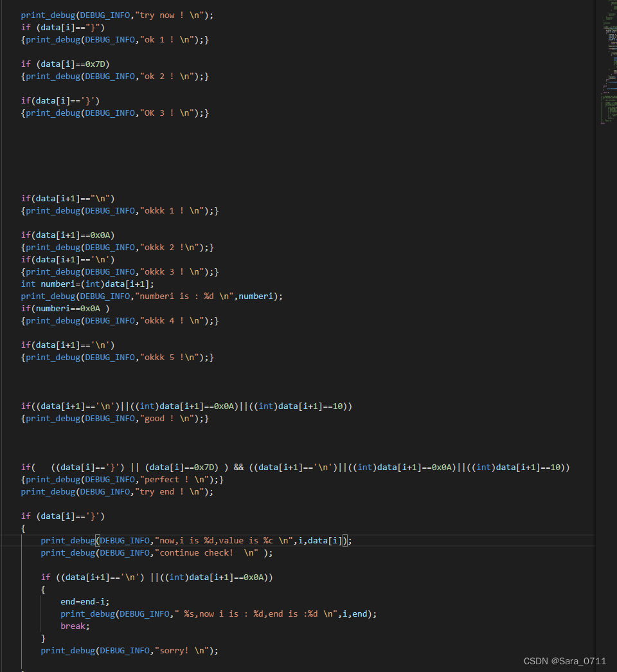
Task: Click the line 'if(data[i+1]=="\n")'
Action: click(x=67, y=199)
